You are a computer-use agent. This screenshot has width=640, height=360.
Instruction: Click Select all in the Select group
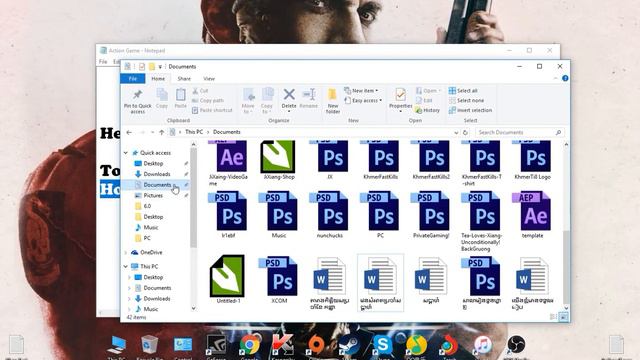click(x=463, y=91)
